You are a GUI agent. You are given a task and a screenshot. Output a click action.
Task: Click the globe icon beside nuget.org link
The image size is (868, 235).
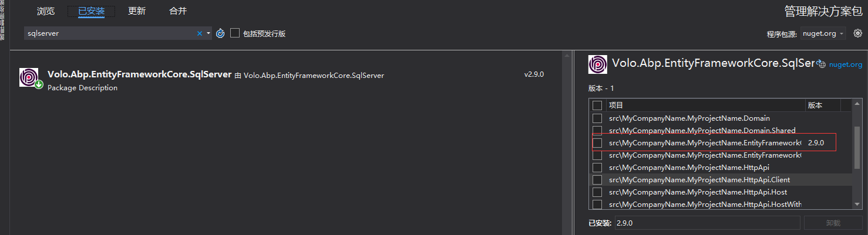[x=822, y=64]
